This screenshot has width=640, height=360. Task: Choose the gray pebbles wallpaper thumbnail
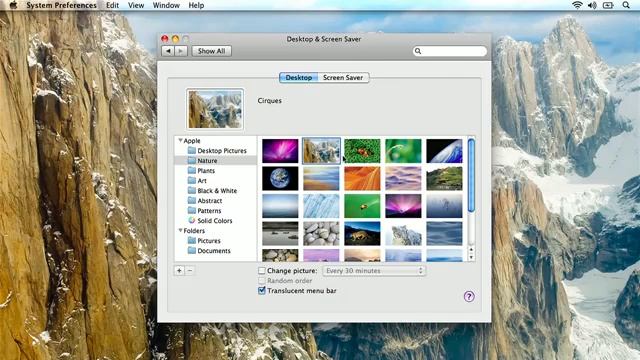click(x=321, y=233)
